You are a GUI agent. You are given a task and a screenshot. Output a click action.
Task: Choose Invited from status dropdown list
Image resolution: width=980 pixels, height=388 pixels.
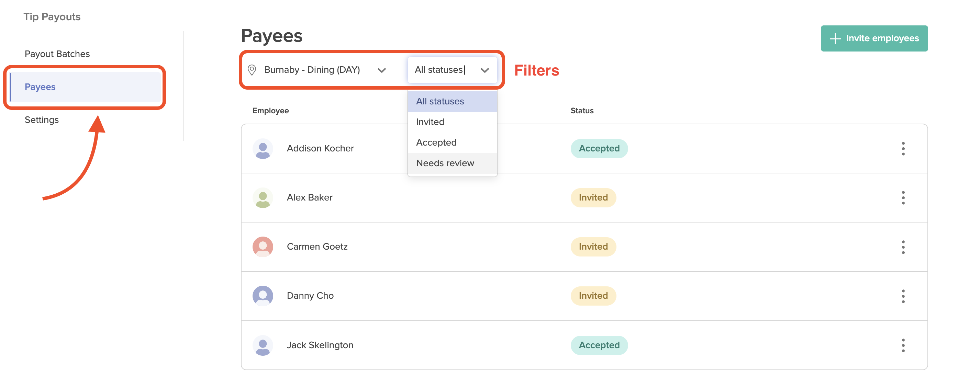(452, 122)
